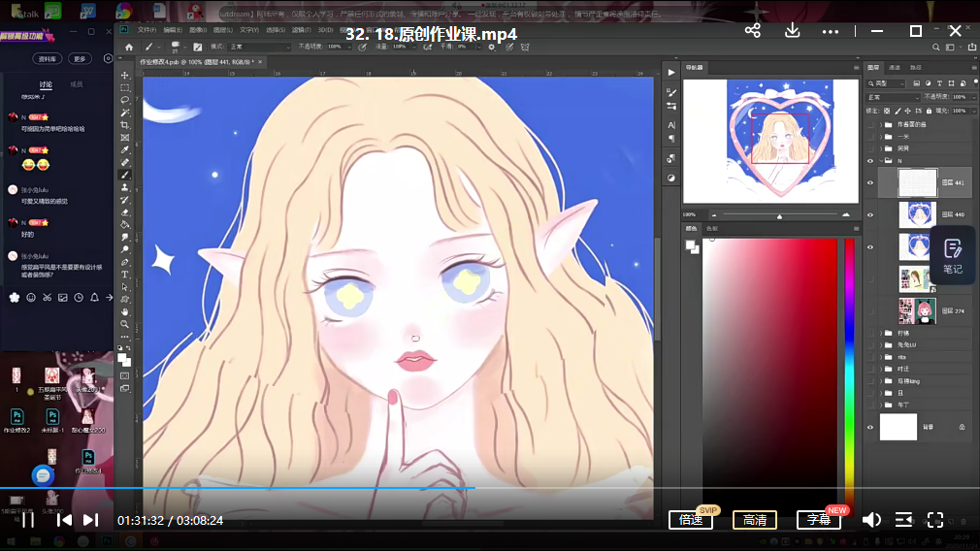Select the Eraser tool
980x551 pixels.
[125, 212]
